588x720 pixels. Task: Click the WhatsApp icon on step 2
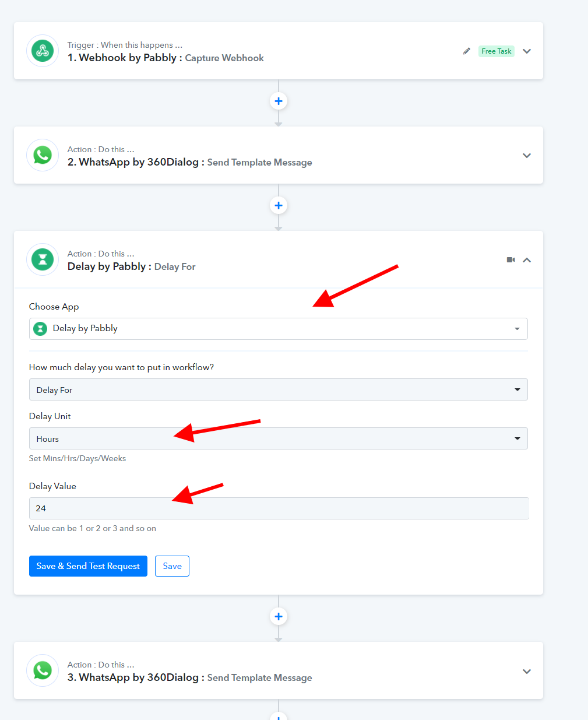click(x=43, y=155)
